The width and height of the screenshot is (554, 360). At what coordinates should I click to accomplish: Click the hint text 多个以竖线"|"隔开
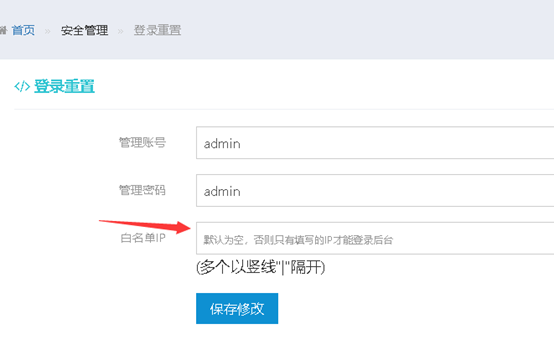pos(260,267)
